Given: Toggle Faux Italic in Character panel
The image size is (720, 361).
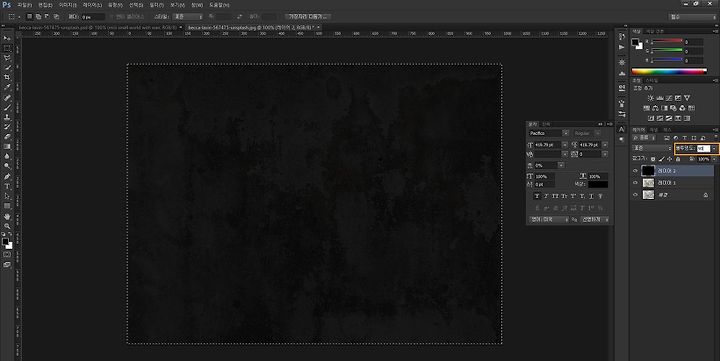Looking at the screenshot, I should (546, 196).
